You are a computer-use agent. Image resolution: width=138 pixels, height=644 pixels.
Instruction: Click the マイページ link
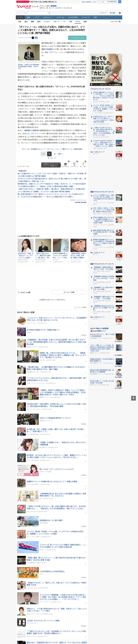pyautogui.click(x=103, y=13)
